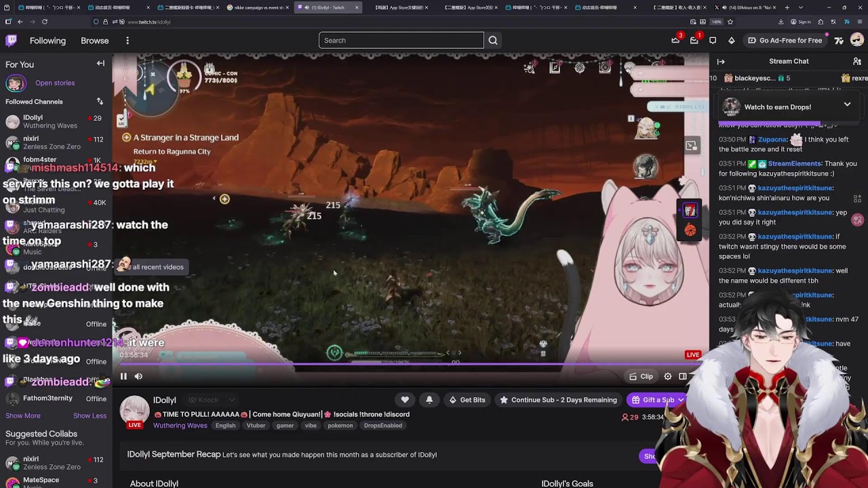Pause the live stream

[x=123, y=376]
